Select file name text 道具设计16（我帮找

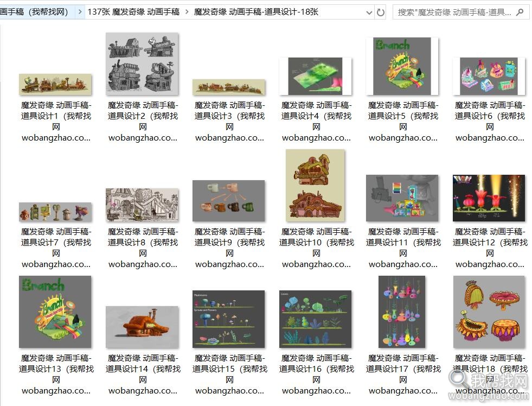pos(316,369)
